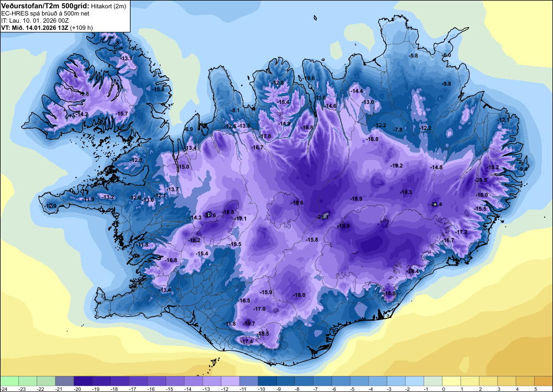Click the deep indigo legend cell labeled -20

pos(83,381)
